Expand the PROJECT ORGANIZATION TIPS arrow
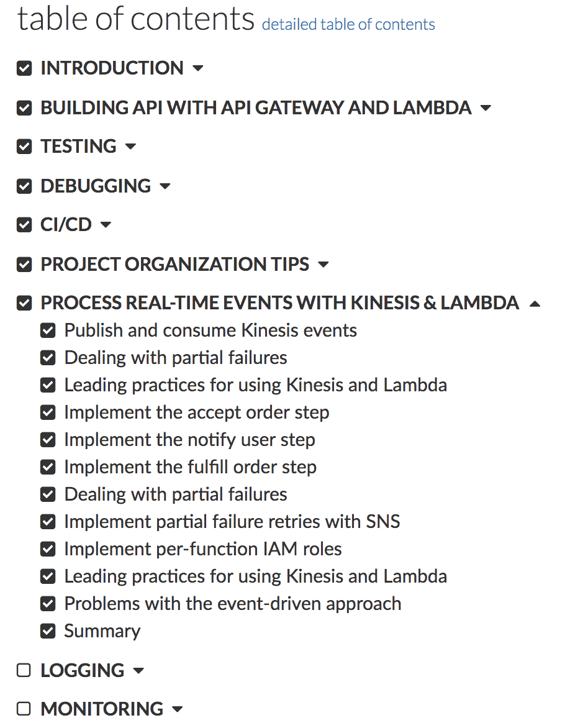This screenshot has height=728, width=570. pyautogui.click(x=323, y=265)
